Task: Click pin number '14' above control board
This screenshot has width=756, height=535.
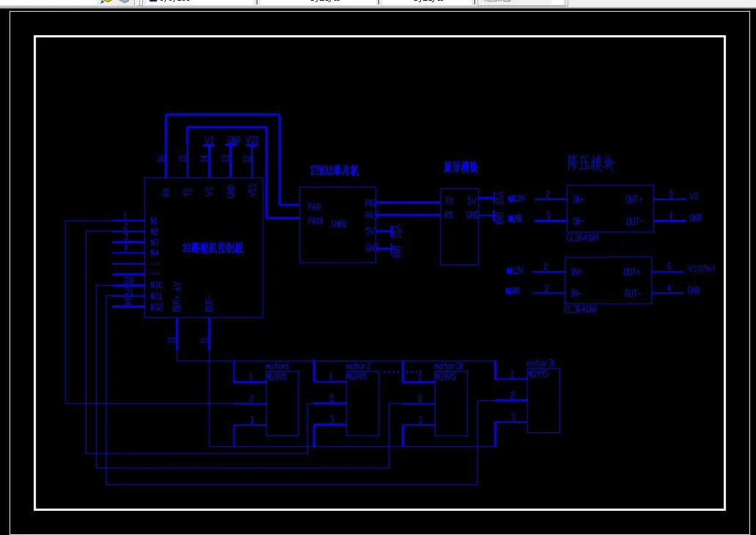Action: coord(205,158)
